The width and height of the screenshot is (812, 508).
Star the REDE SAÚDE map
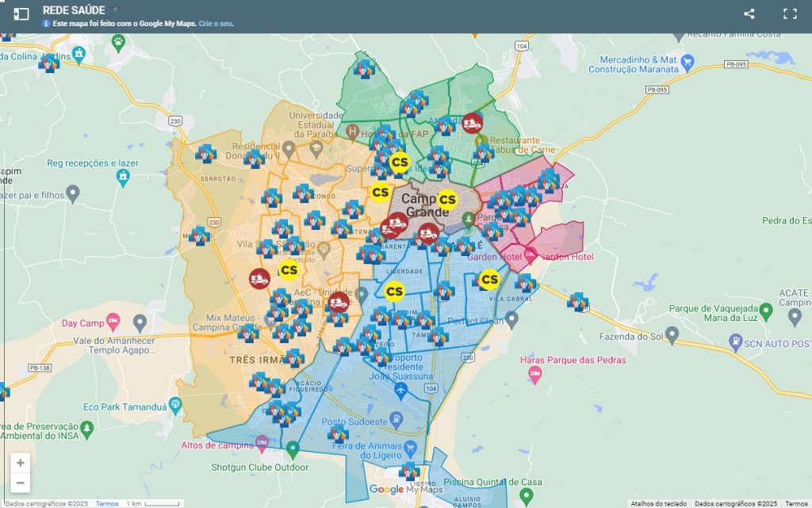(x=116, y=10)
